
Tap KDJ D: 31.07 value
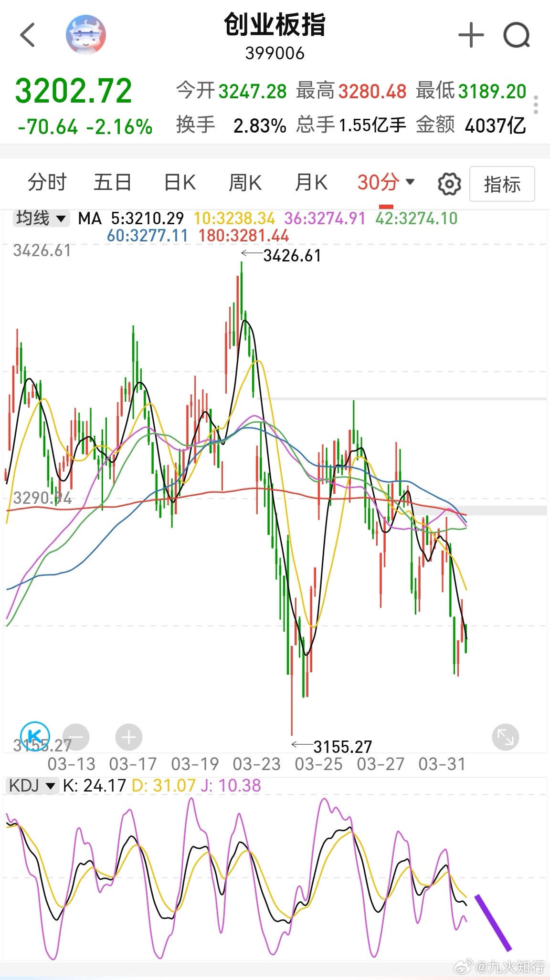[x=163, y=785]
